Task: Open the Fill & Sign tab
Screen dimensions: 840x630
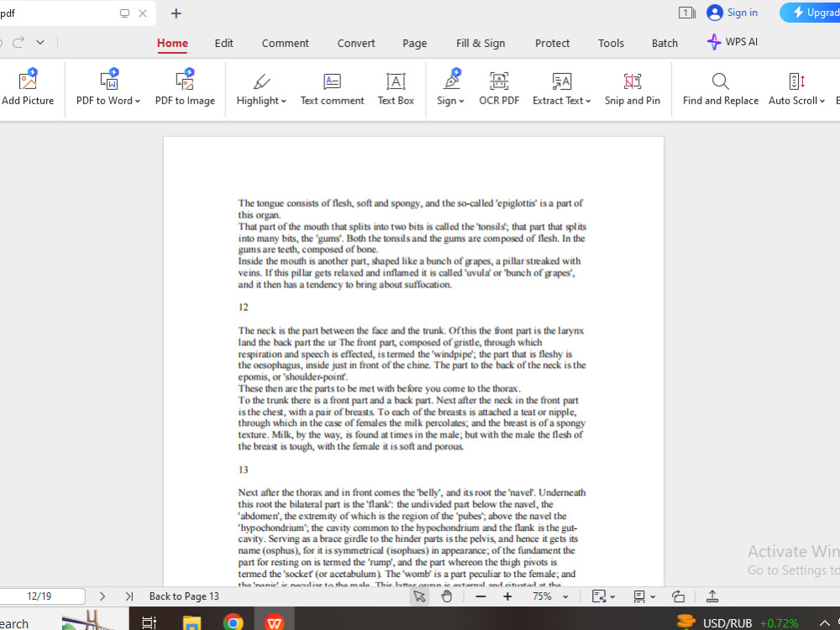Action: point(480,43)
